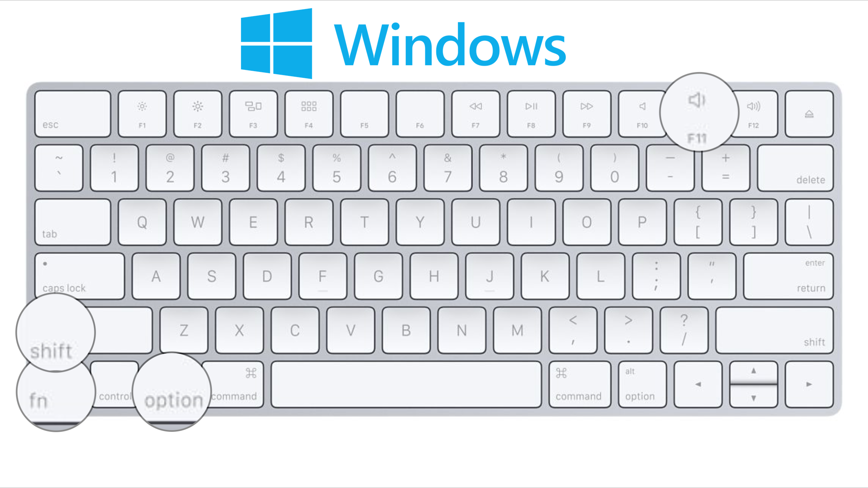Screen dimensions: 868x488
Task: Toggle the Shift key
Action: (53, 334)
